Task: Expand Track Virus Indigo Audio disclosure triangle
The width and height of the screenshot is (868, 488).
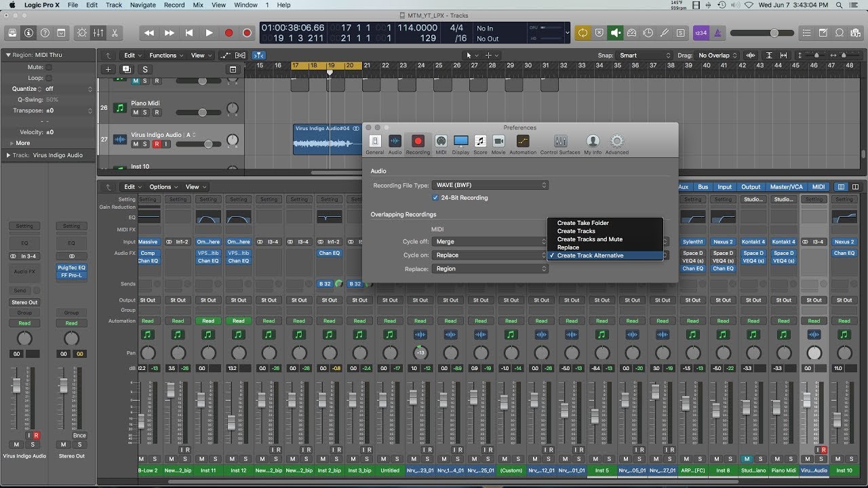Action: 8,155
